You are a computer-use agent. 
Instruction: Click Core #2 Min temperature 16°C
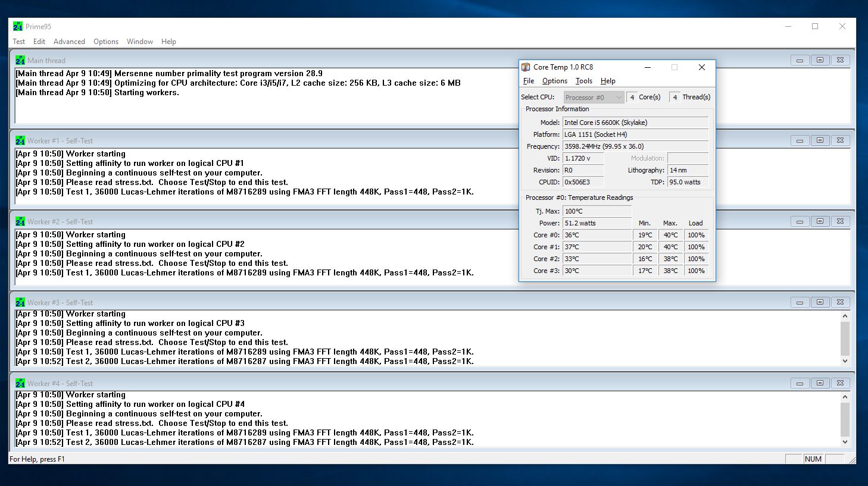point(645,259)
